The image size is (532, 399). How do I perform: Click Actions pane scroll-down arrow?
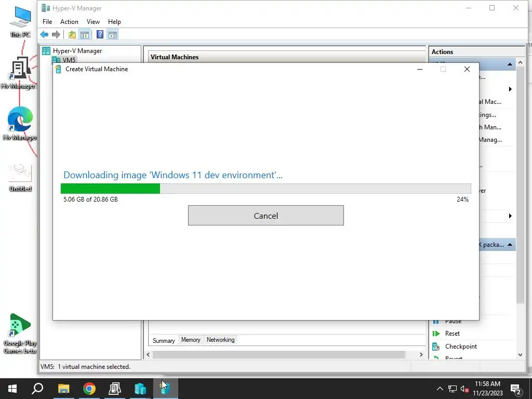pyautogui.click(x=520, y=355)
